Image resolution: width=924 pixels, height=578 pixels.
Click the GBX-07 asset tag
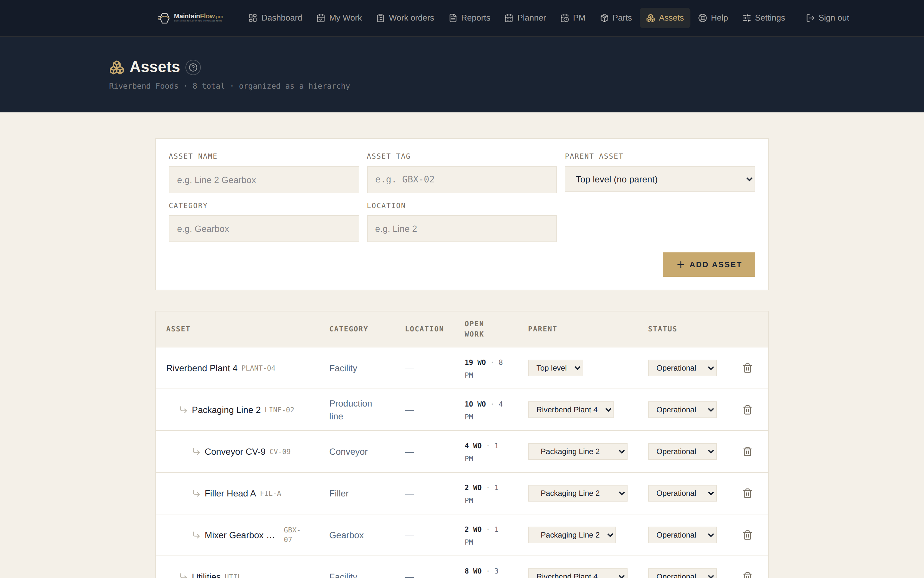coord(292,534)
